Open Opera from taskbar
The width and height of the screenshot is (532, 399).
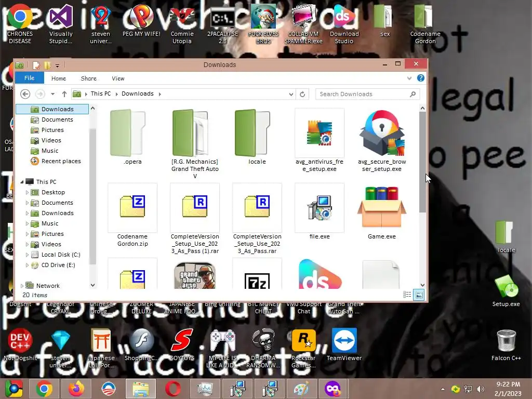(x=173, y=389)
